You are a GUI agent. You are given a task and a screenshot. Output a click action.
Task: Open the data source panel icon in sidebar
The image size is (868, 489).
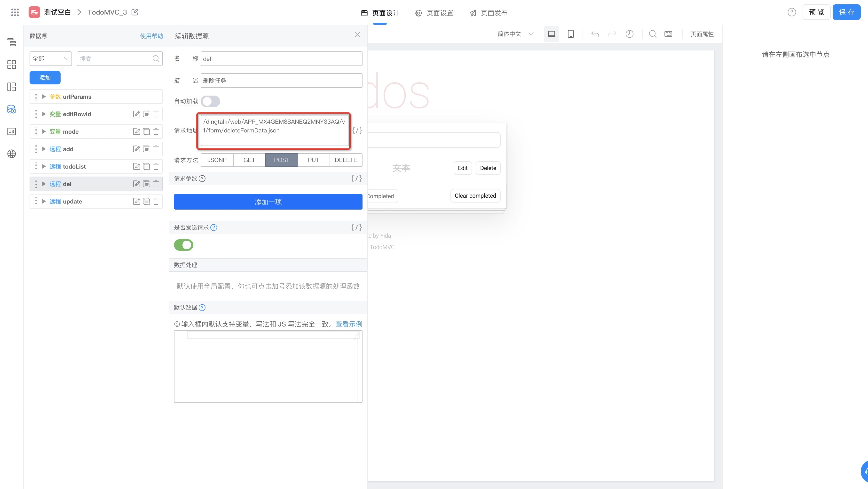pyautogui.click(x=11, y=109)
